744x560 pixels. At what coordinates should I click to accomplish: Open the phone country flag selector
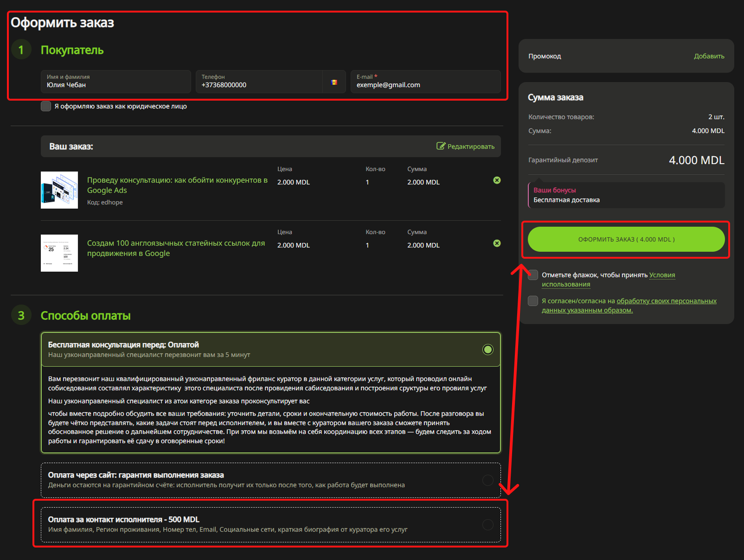(334, 82)
